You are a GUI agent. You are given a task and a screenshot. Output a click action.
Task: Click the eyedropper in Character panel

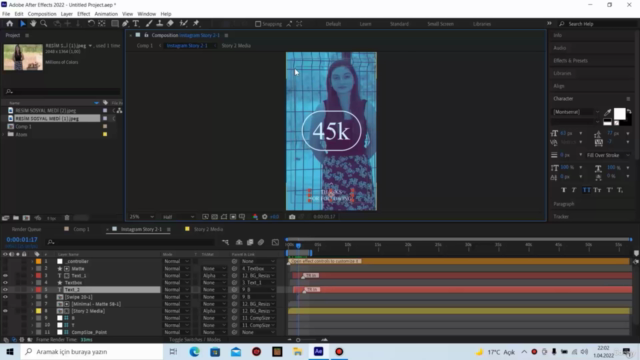click(607, 113)
